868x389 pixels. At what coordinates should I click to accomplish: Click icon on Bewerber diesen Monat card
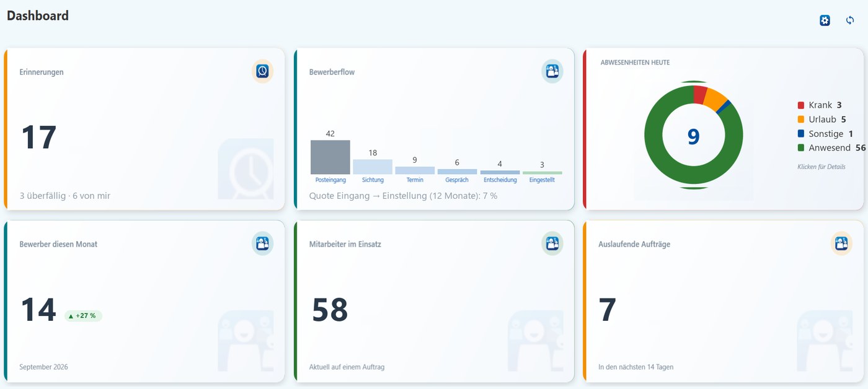click(x=263, y=244)
